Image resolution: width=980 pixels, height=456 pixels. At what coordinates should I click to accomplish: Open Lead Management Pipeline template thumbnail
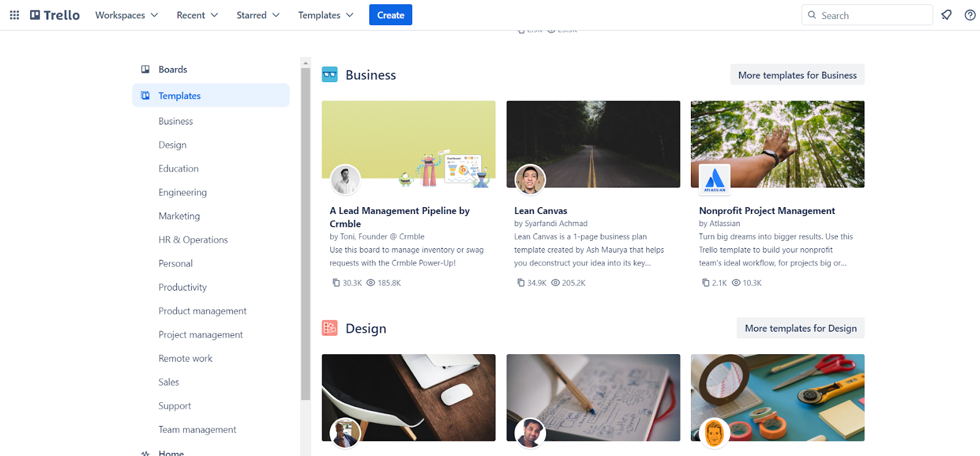tap(409, 144)
